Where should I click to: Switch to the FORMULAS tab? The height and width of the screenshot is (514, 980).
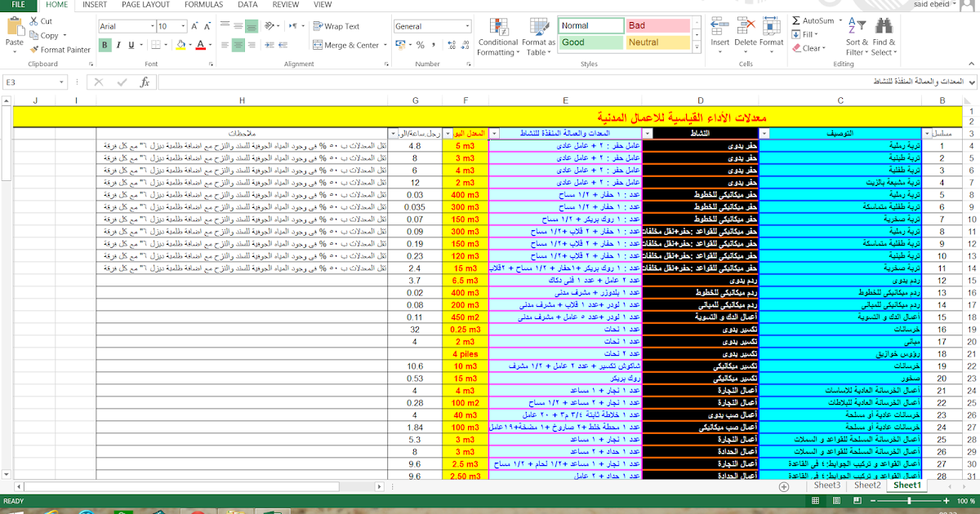[x=203, y=4]
